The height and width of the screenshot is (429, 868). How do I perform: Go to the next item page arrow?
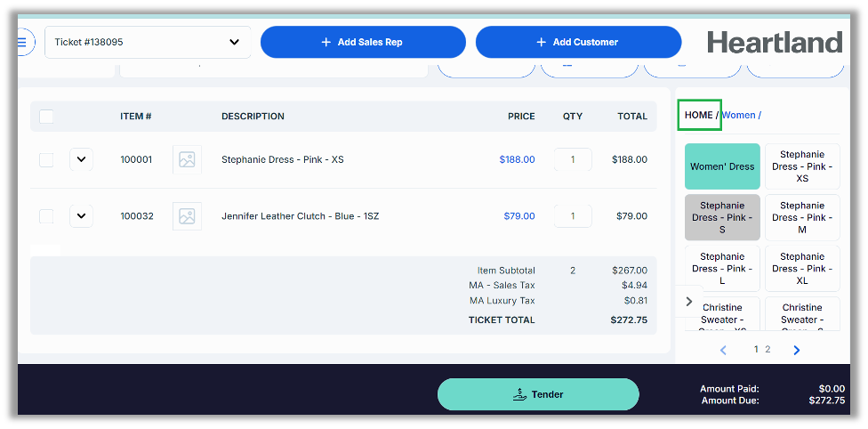796,350
